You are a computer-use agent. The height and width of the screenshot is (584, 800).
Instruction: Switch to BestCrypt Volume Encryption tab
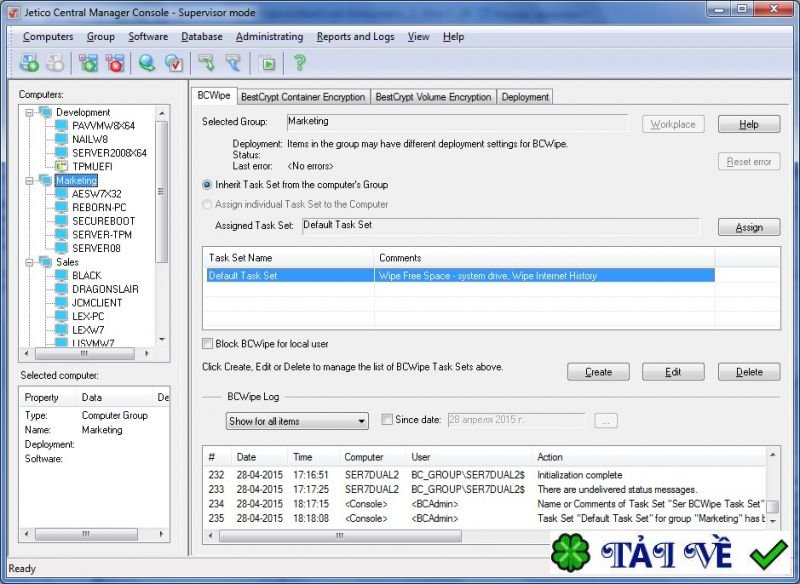(x=433, y=97)
